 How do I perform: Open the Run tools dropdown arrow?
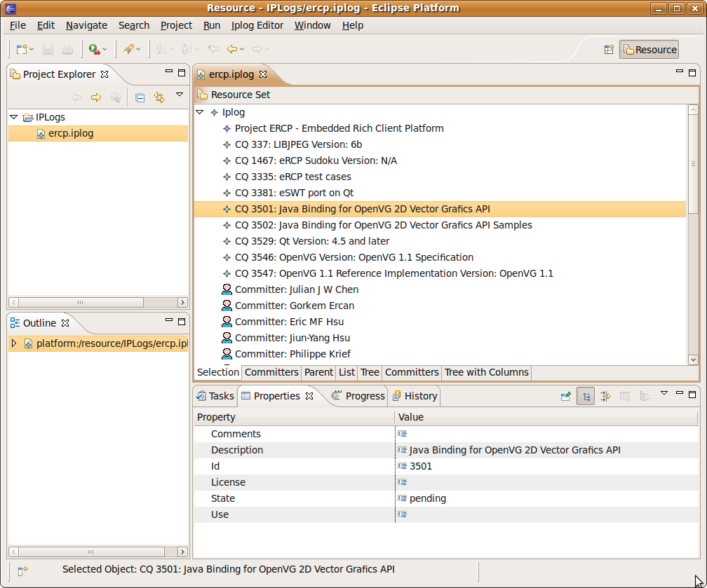pos(105,49)
